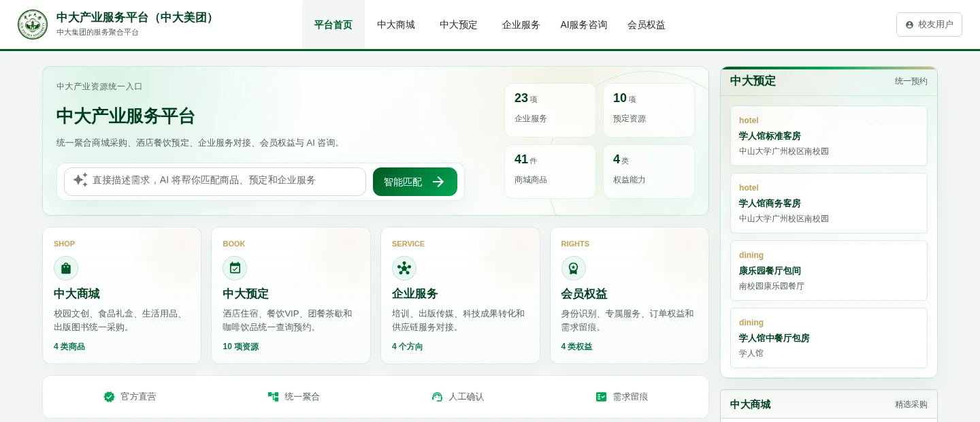Open the 学人馆商务客房 hotel listing
The image size is (980, 422).
pos(829,203)
